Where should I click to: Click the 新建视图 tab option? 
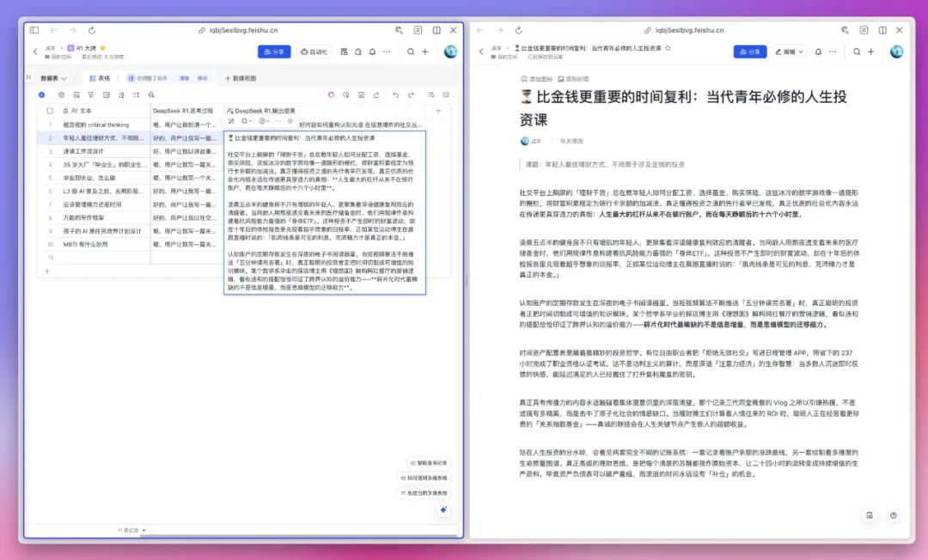(240, 78)
